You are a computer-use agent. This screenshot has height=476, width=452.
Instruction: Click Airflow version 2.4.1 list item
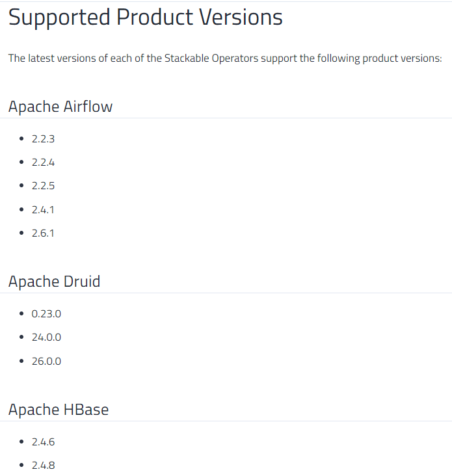click(43, 210)
